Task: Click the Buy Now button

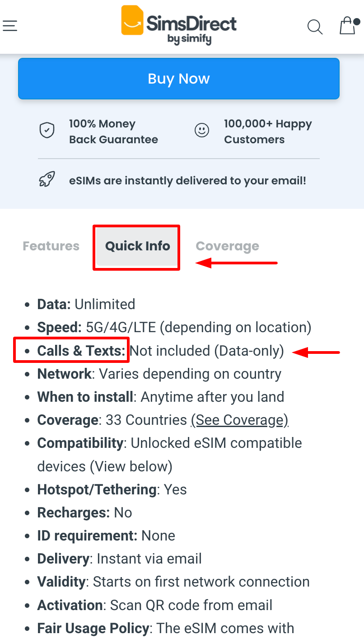Action: pos(178,78)
